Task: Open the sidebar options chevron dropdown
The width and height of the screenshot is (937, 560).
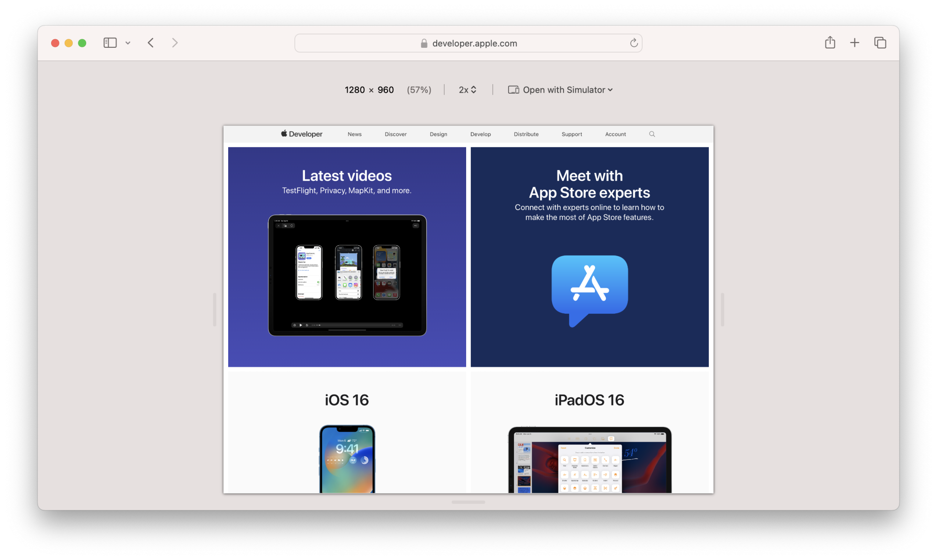Action: pyautogui.click(x=127, y=43)
